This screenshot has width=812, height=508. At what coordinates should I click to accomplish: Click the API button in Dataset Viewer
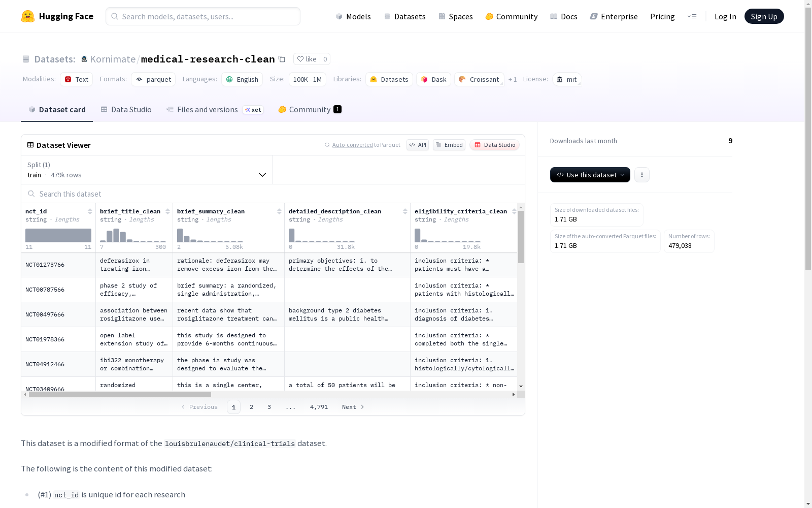point(418,145)
